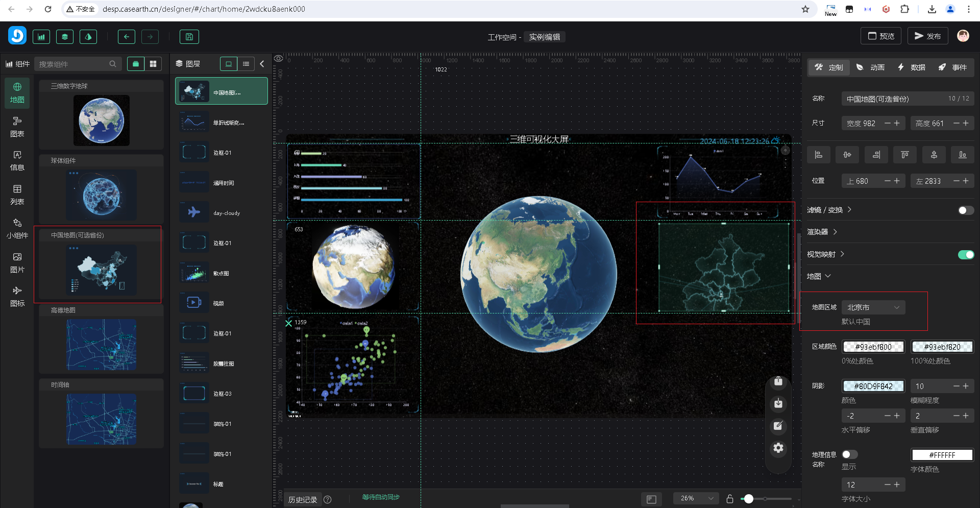
Task: Click the undo arrow icon
Action: click(x=127, y=37)
